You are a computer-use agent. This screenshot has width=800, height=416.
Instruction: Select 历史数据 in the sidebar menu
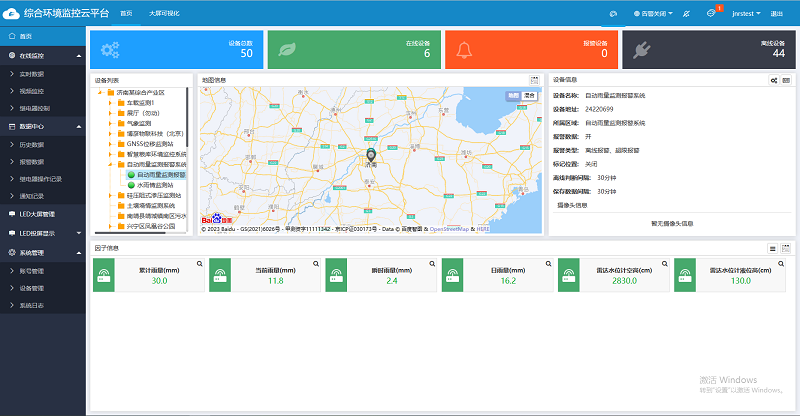coord(33,145)
